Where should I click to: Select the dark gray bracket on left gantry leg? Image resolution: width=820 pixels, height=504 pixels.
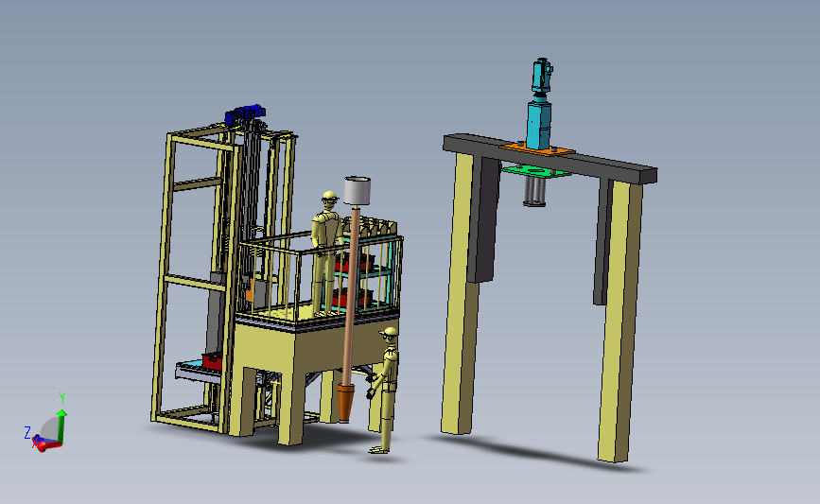pyautogui.click(x=483, y=219)
